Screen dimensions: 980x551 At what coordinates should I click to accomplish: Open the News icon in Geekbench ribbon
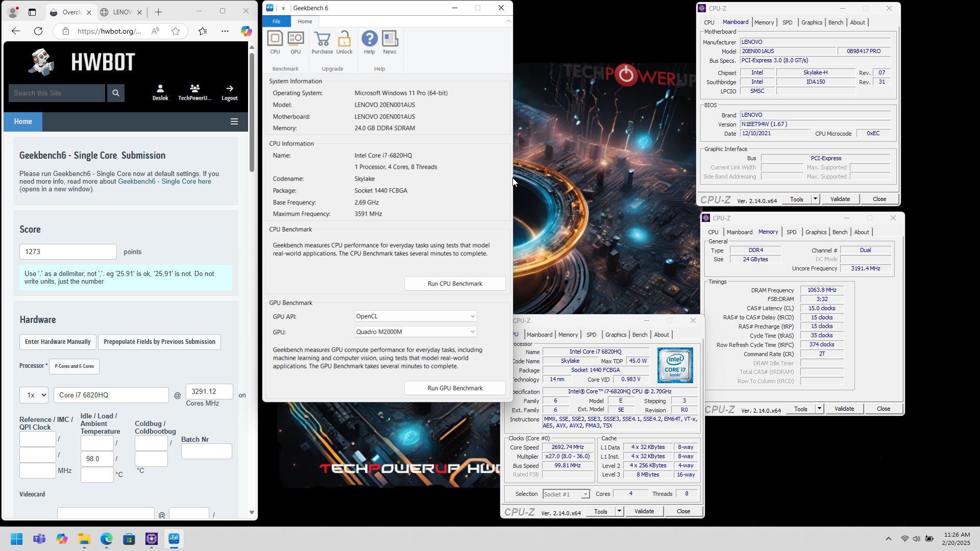click(390, 42)
